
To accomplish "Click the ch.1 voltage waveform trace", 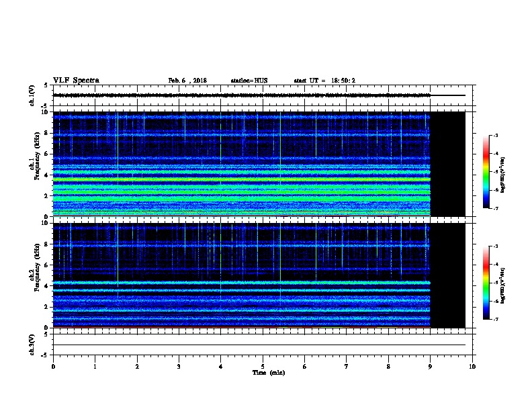I will tap(242, 95).
